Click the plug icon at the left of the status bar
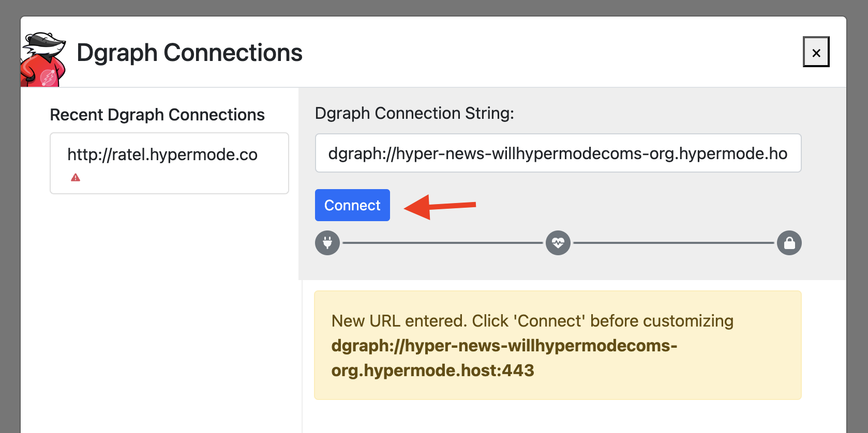 point(327,243)
